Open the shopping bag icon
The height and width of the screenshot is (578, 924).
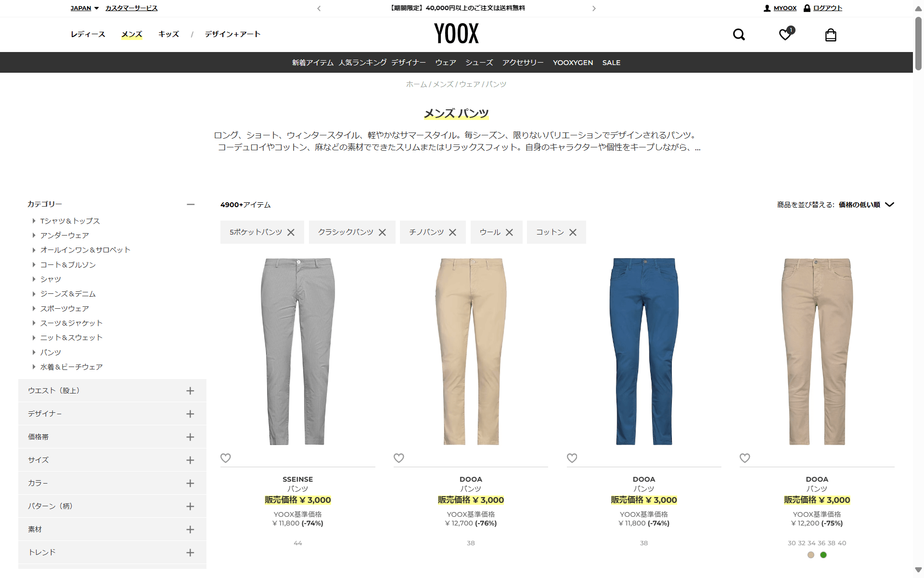pos(831,35)
